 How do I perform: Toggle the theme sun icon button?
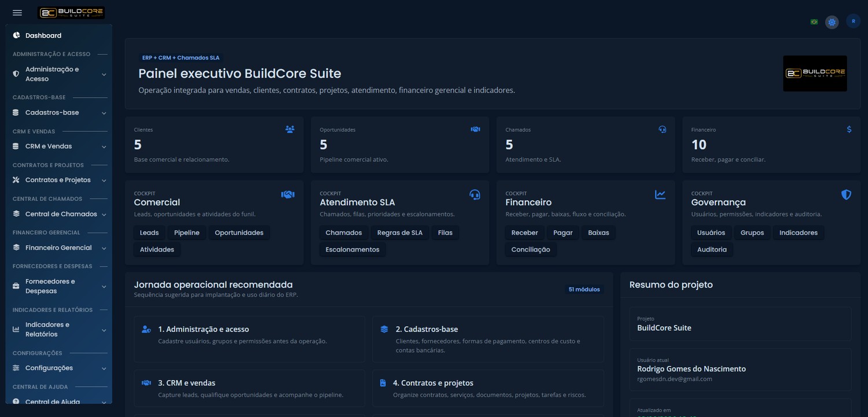click(x=832, y=23)
